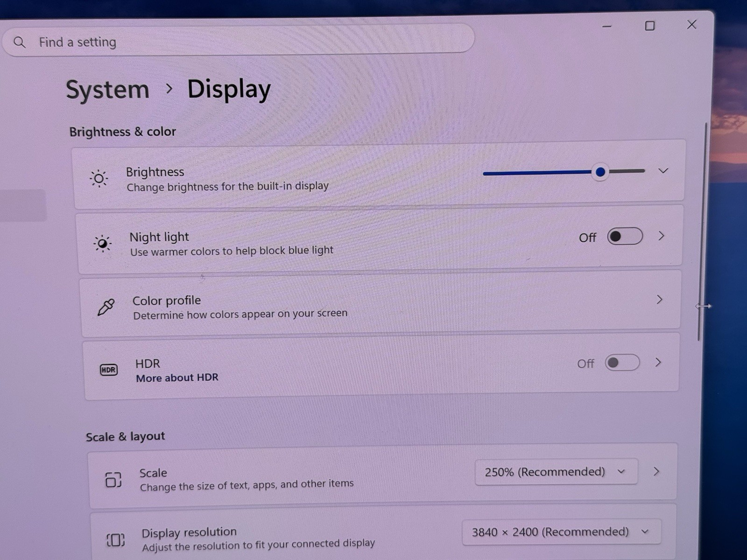The width and height of the screenshot is (747, 560).
Task: Open Night light settings chevron
Action: (x=661, y=236)
